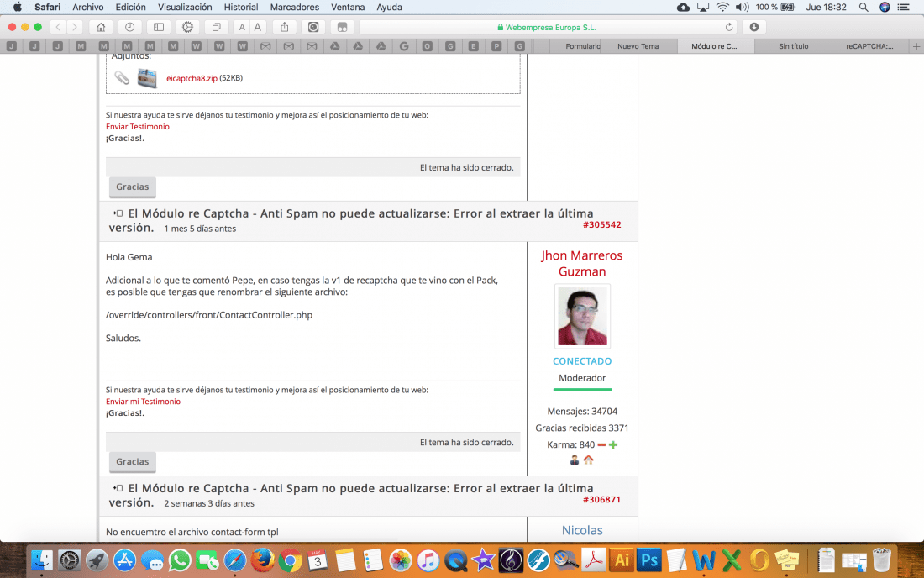Open the volume control in menu bar
The image size is (924, 578).
click(x=742, y=7)
